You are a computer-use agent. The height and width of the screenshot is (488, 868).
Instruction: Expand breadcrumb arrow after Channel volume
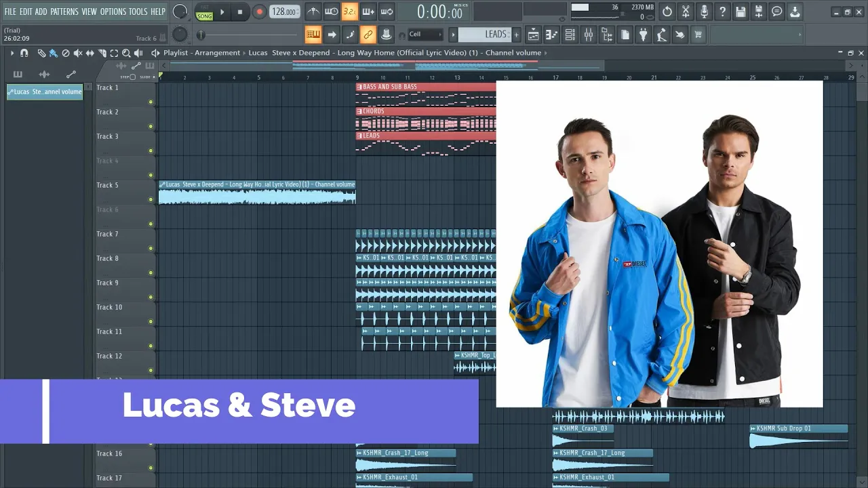click(546, 53)
